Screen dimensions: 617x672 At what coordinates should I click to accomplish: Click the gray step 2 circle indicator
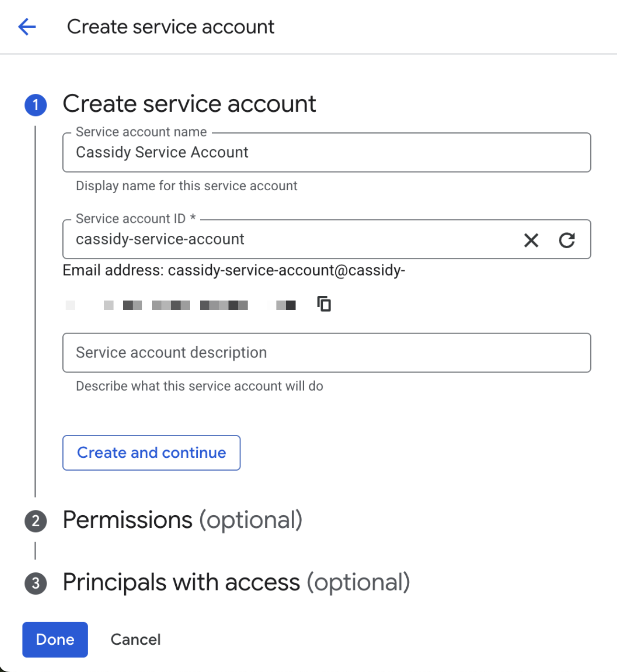(35, 521)
